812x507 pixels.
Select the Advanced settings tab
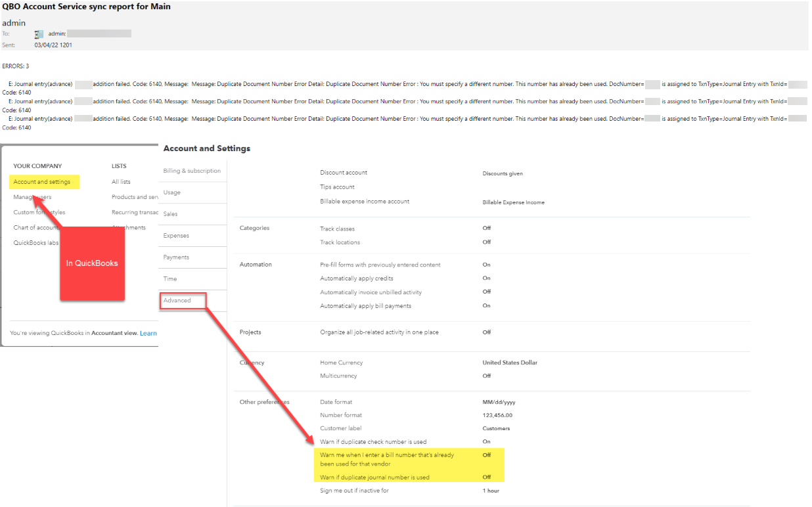point(177,301)
